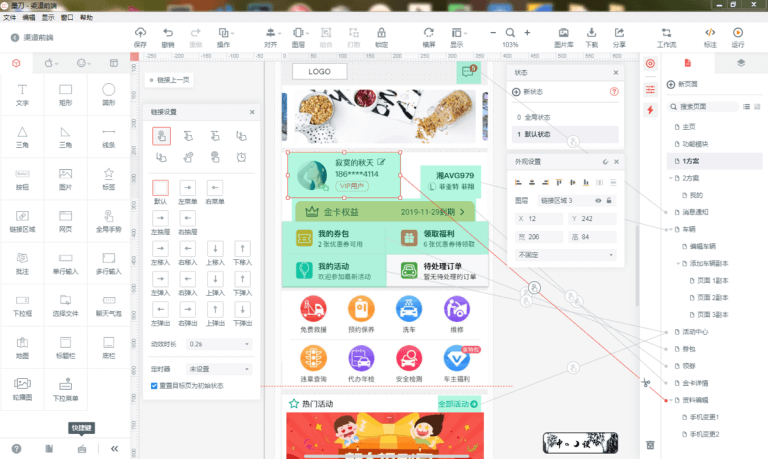Select the 全局手势 global gesture widget
Viewport: 768px width, 459px height.
(x=109, y=221)
